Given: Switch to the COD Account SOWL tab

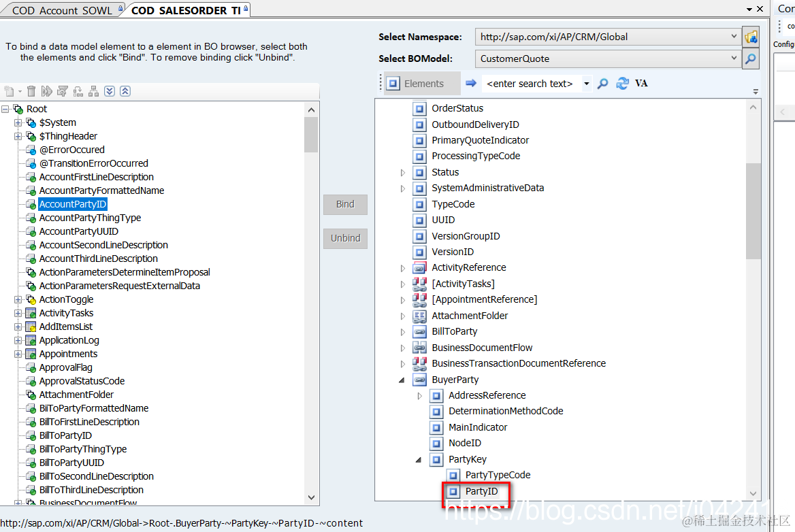Looking at the screenshot, I should (62, 10).
